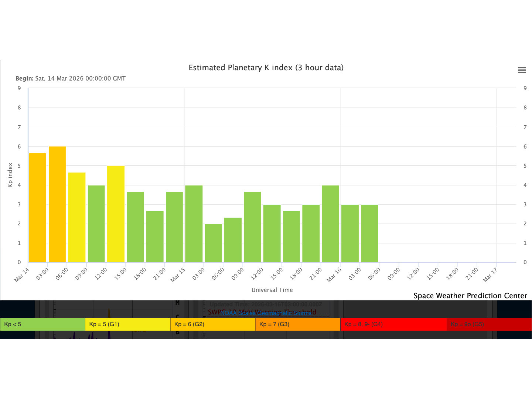
Task: Click the shortest green bar at Kp 2
Action: (x=213, y=243)
